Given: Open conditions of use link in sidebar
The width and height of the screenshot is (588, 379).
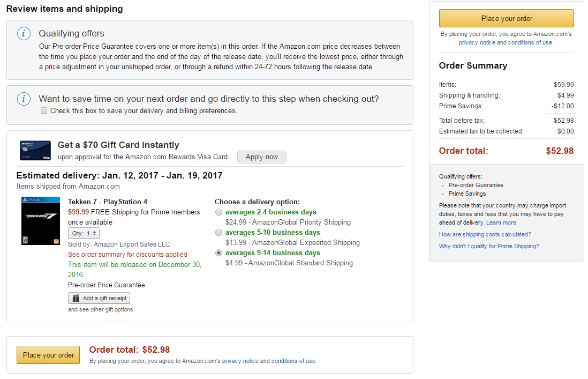Looking at the screenshot, I should [x=530, y=43].
